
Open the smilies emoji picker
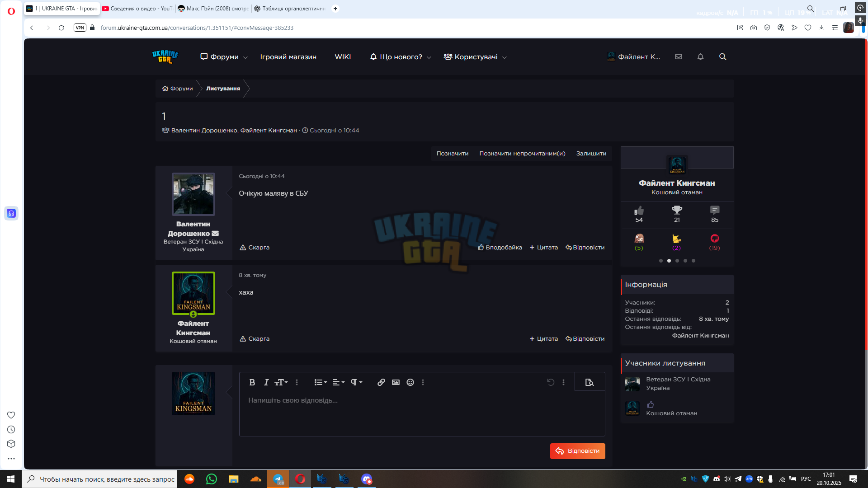click(x=410, y=382)
